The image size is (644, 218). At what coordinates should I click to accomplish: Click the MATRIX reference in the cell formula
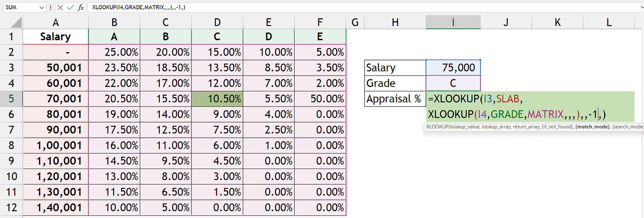click(546, 115)
